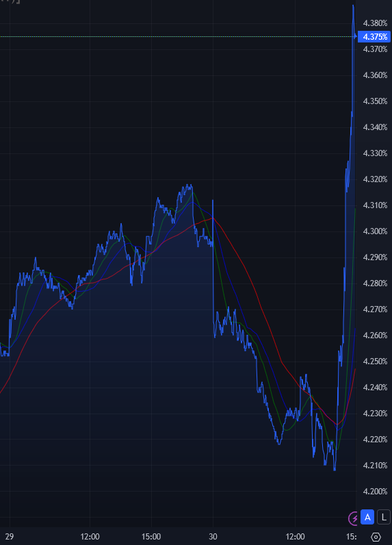
Task: Click the 12:00 label following date 30
Action: [295, 537]
